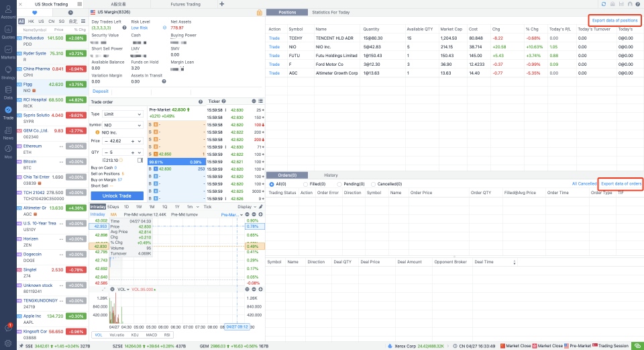644x350 pixels.
Task: Select the HK watchlist filter
Action: pyautogui.click(x=31, y=21)
